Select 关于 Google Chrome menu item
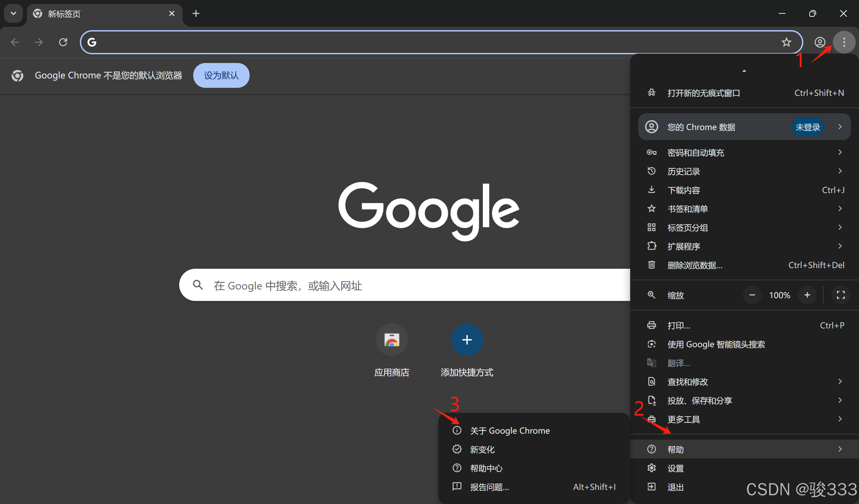 click(x=510, y=431)
